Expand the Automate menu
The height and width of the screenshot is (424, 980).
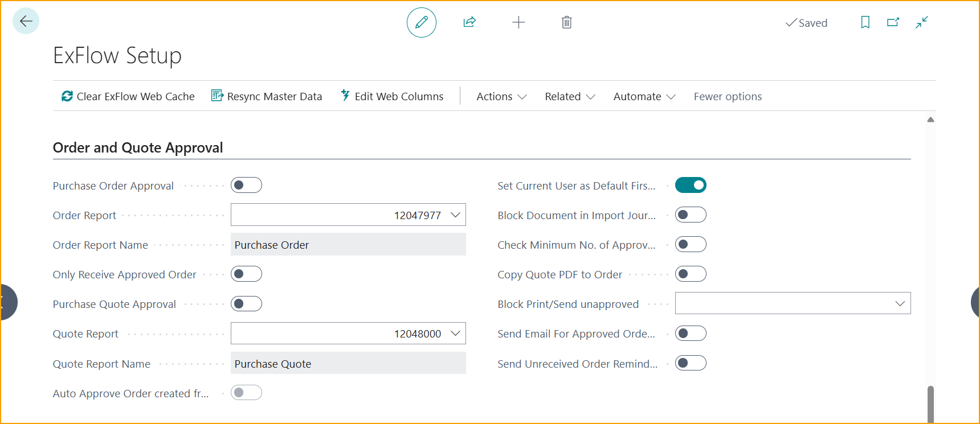tap(644, 96)
